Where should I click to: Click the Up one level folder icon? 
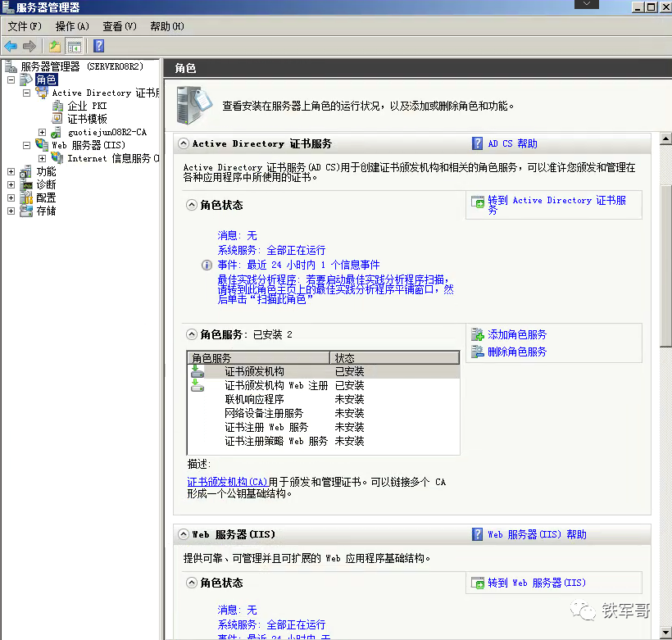[x=55, y=46]
